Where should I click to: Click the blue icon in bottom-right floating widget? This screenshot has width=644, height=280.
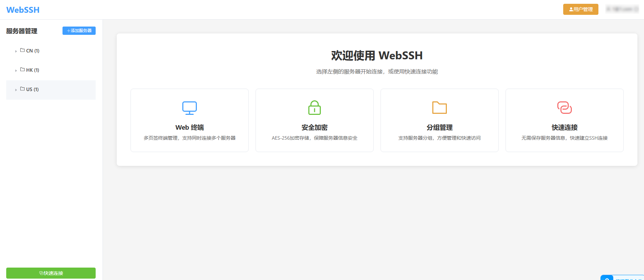click(607, 278)
